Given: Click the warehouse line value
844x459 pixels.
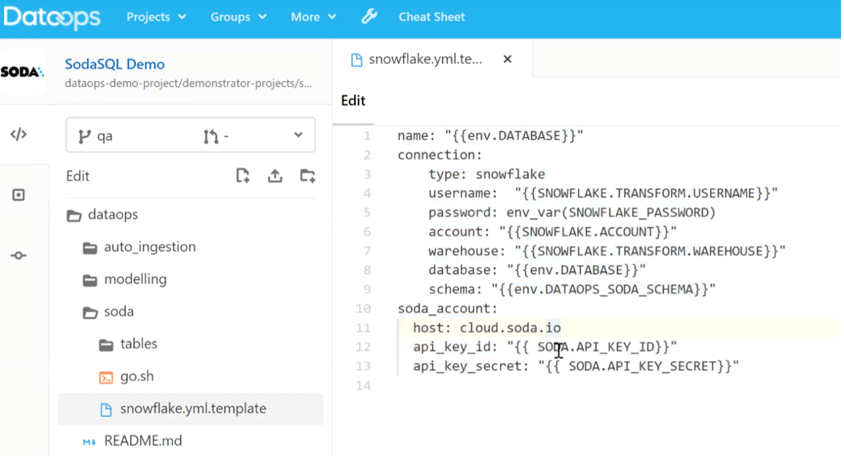Looking at the screenshot, I should [650, 251].
